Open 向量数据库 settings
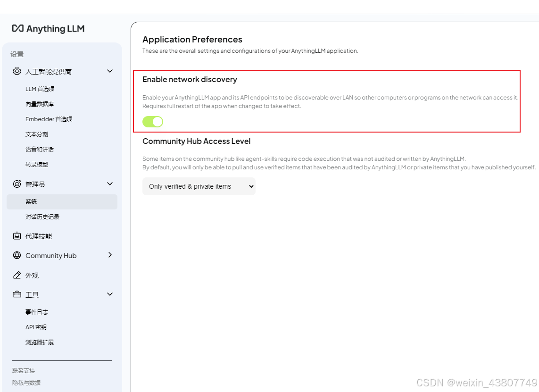Viewport: 539px width, 392px height. (40, 104)
